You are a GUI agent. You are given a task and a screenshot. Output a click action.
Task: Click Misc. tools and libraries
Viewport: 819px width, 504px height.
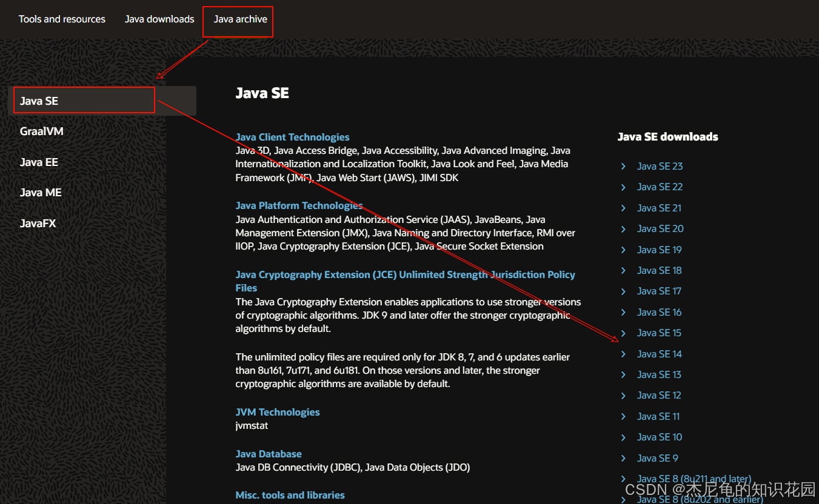[x=290, y=495]
